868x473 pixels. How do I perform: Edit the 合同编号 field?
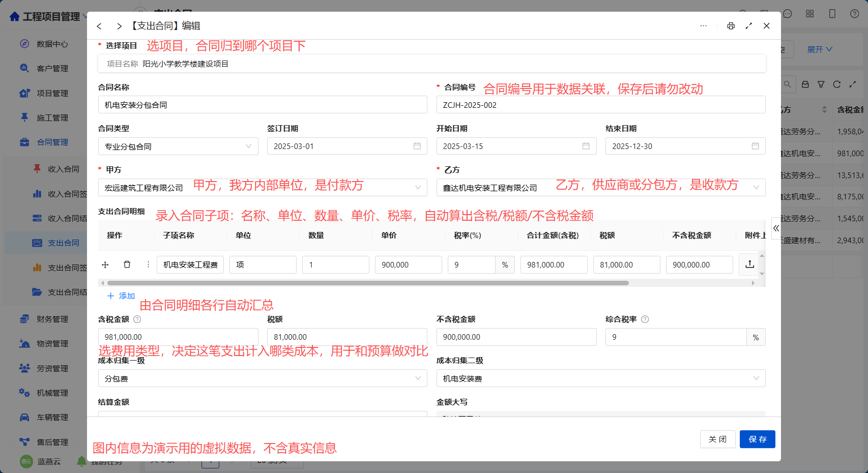click(601, 105)
